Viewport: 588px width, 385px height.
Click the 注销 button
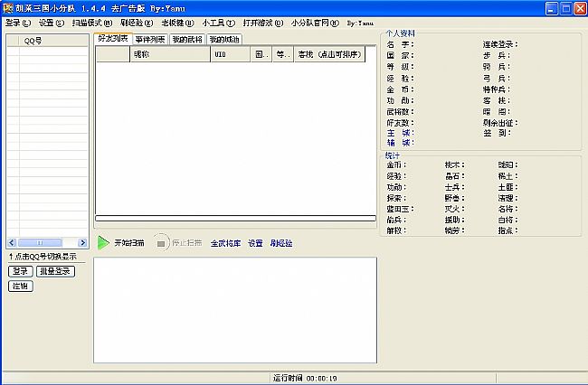[x=21, y=286]
